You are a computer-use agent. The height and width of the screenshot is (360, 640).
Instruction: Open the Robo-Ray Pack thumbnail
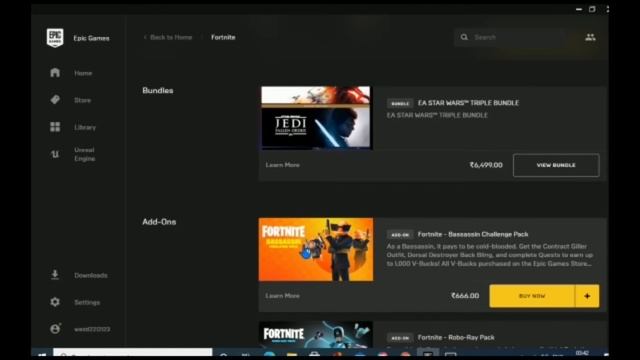click(x=316, y=335)
